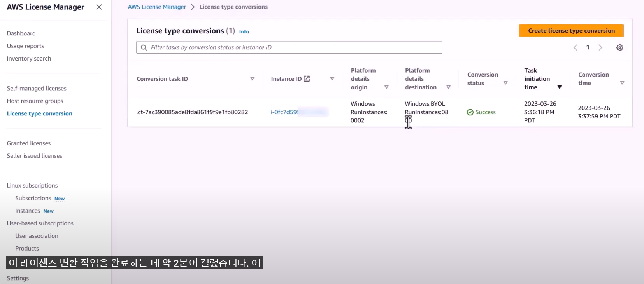644x284 pixels.
Task: Open Usage reports in sidebar
Action: tap(25, 46)
